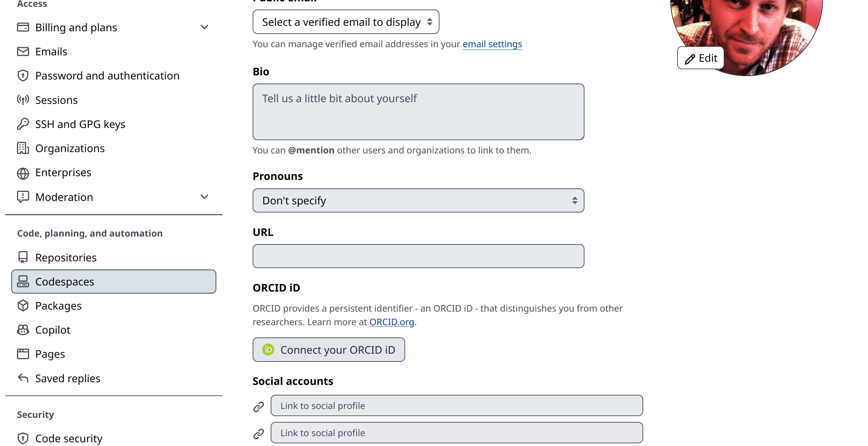Edit the profile picture
The image size is (868, 446).
point(701,58)
